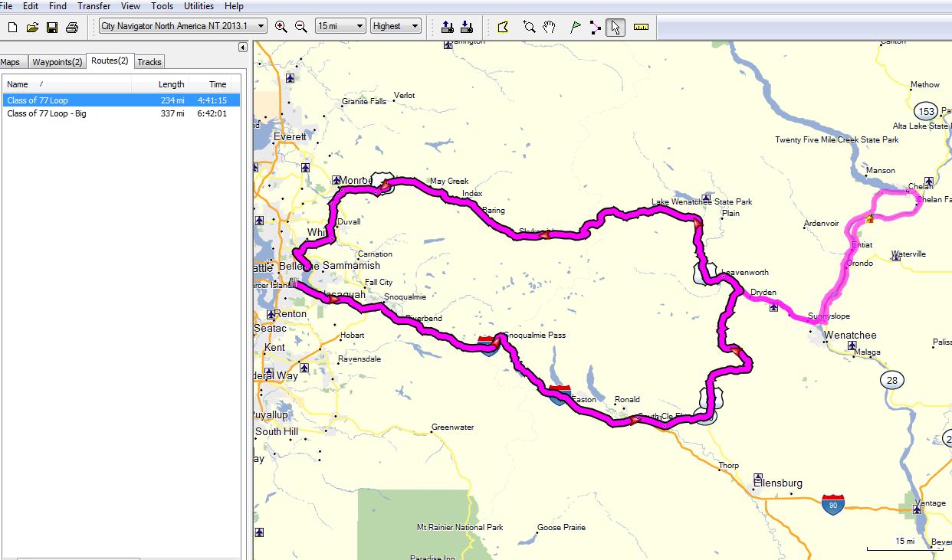Select the Measure distance ruler tool

(641, 27)
